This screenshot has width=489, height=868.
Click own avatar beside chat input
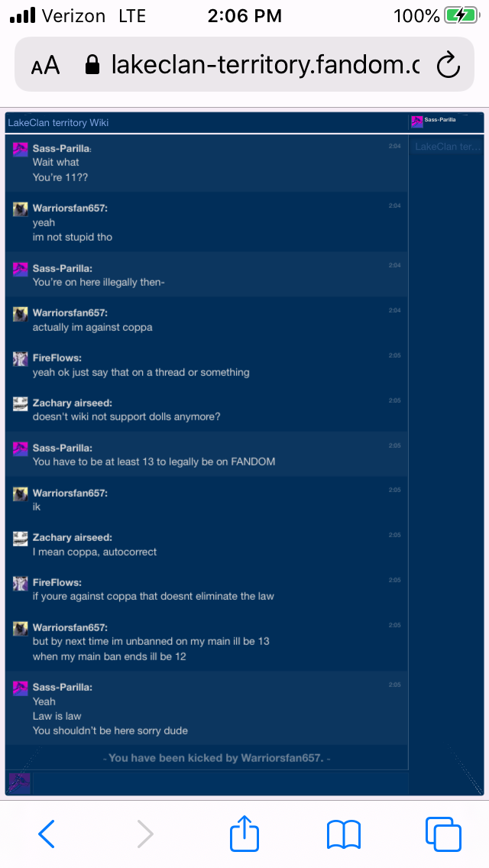pos(20,782)
